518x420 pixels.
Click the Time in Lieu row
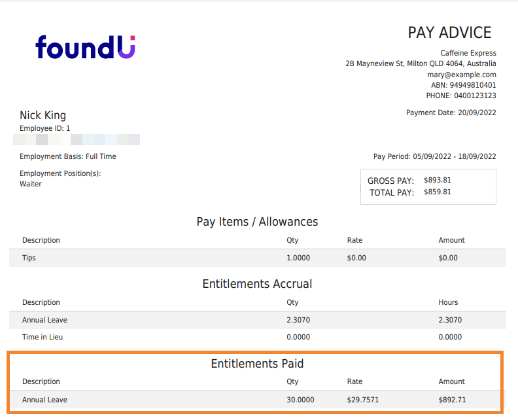pos(43,337)
